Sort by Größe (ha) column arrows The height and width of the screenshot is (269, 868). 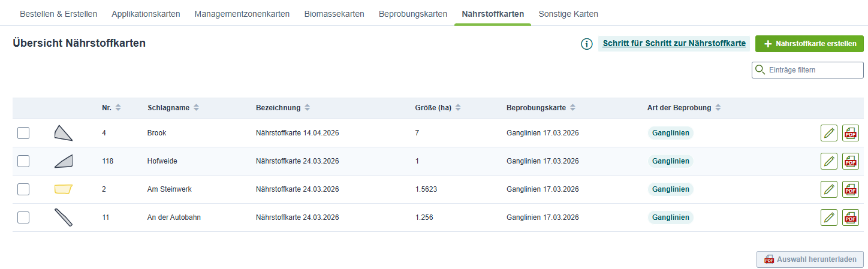(458, 108)
